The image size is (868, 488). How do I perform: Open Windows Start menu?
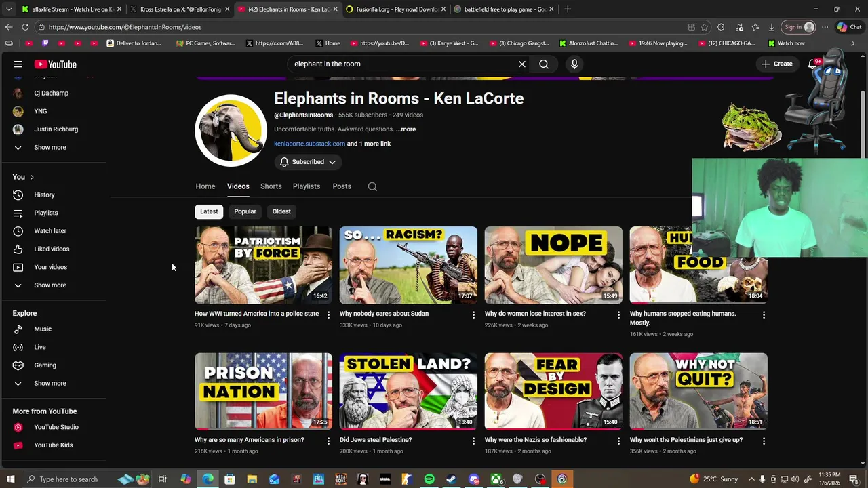click(x=10, y=479)
